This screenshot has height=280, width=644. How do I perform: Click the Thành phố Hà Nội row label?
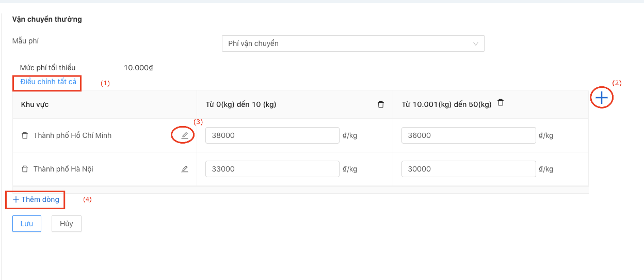(x=63, y=169)
